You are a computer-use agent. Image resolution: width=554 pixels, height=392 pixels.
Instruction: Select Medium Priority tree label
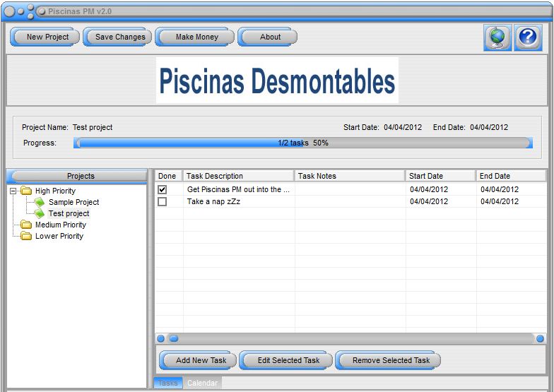(61, 225)
